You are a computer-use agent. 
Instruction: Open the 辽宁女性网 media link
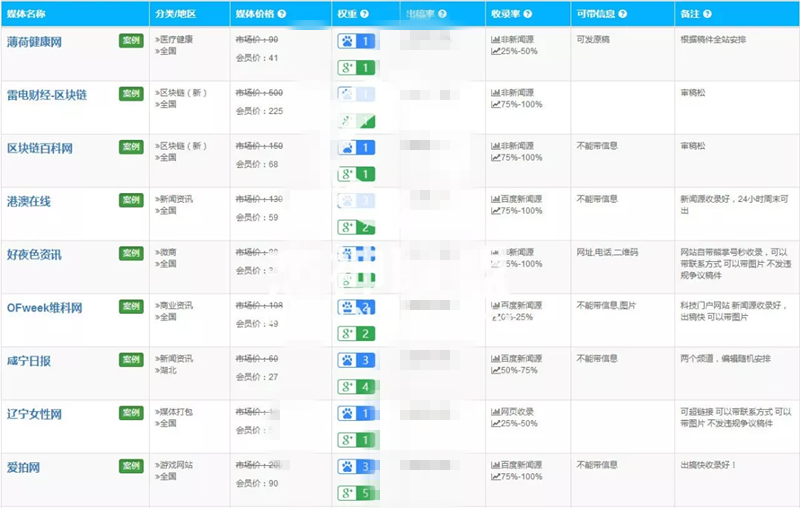(34, 414)
